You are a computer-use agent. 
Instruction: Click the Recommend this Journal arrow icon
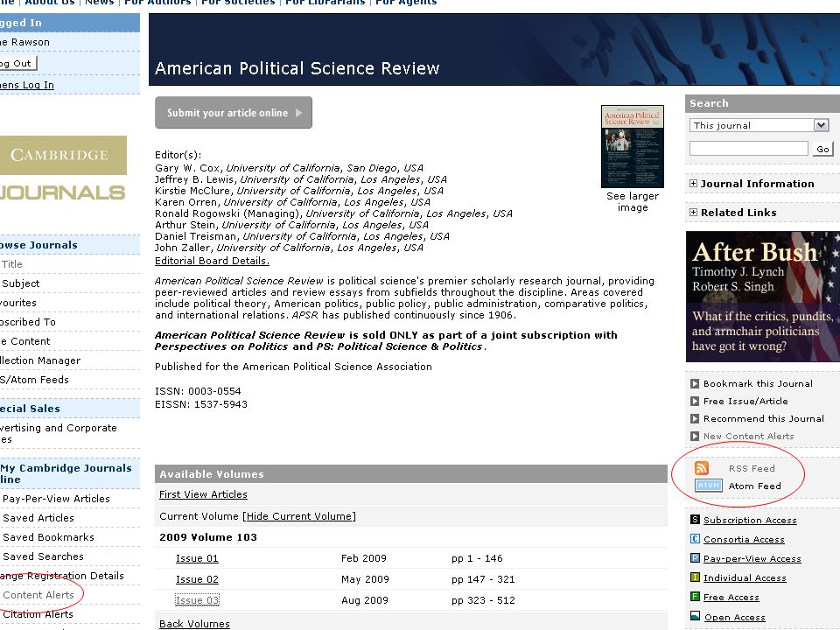click(x=694, y=418)
